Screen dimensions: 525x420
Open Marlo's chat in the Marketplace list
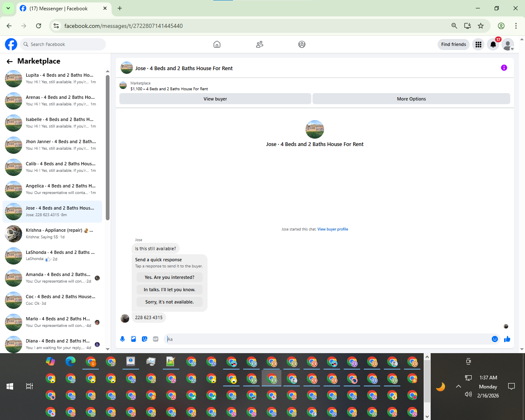coord(52,322)
